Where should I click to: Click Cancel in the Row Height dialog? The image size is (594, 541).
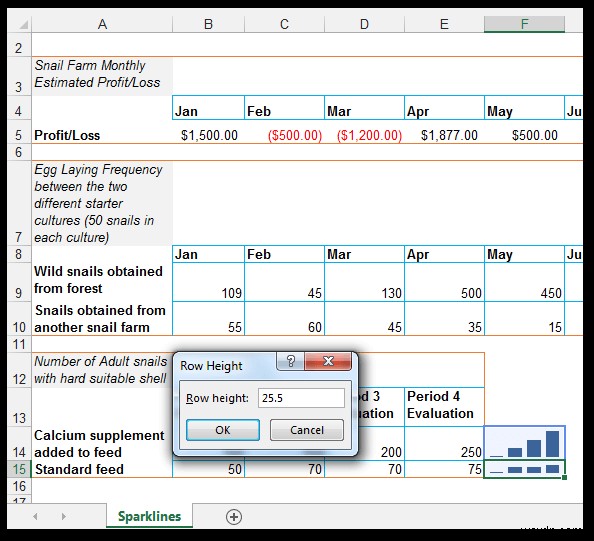[307, 430]
